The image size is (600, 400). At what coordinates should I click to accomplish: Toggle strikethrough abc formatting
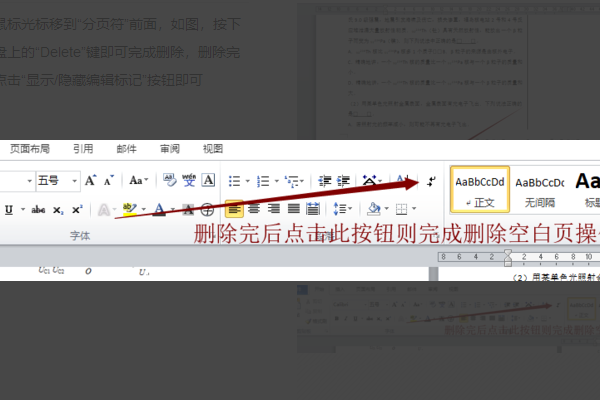coord(38,209)
